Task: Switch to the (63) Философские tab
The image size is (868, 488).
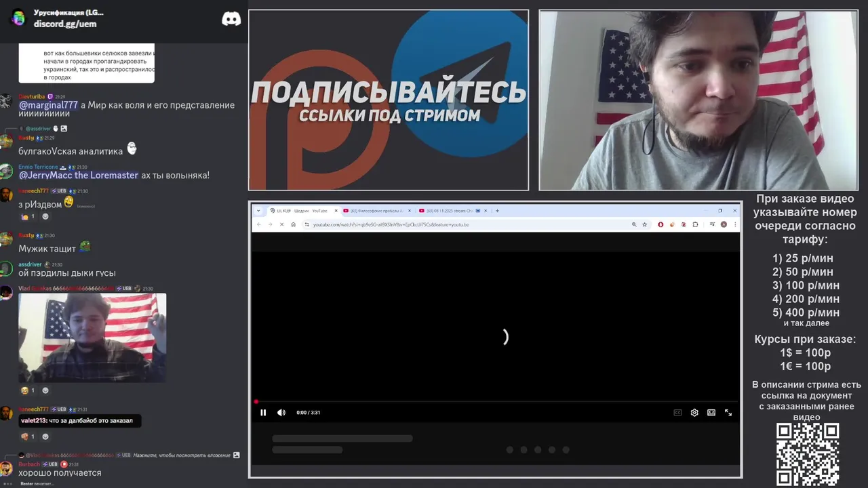Action: click(x=376, y=211)
